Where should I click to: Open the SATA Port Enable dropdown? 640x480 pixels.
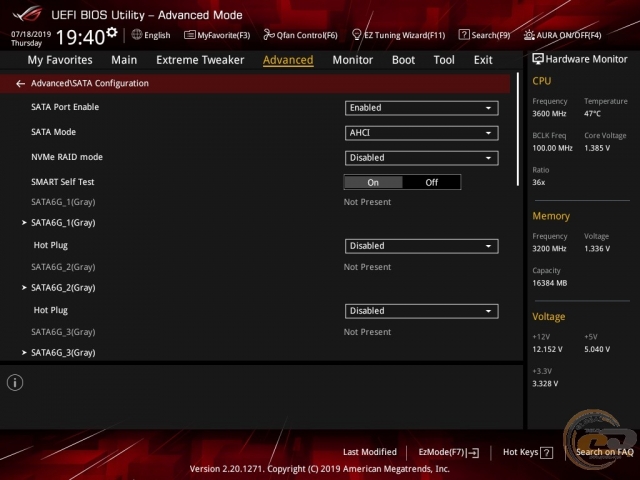click(x=422, y=108)
